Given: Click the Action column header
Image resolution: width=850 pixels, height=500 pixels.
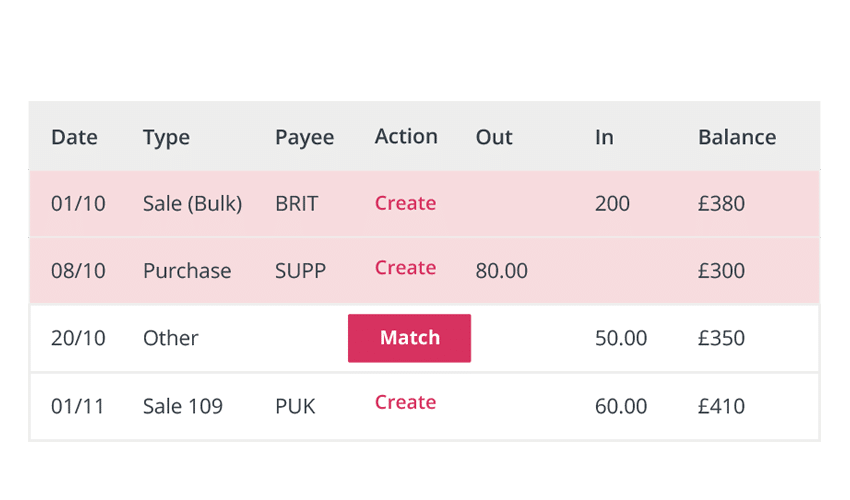Looking at the screenshot, I should (x=406, y=136).
